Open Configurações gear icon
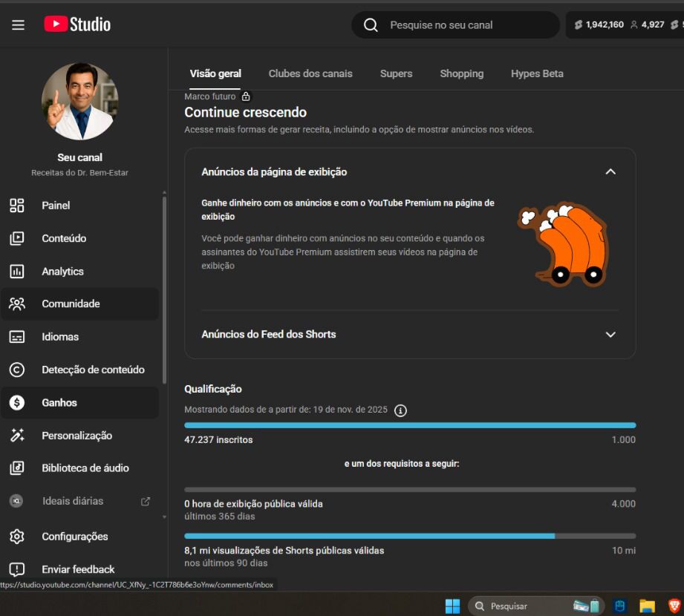684x616 pixels. pos(17,537)
